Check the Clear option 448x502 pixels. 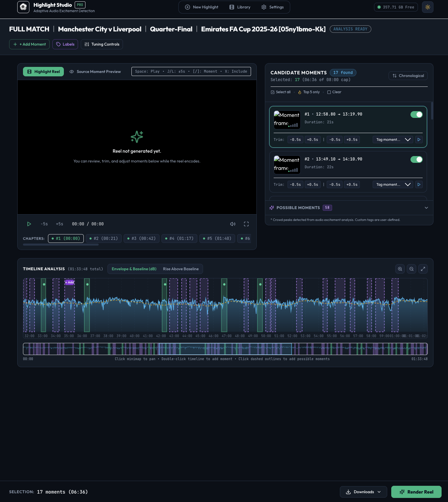[x=334, y=92]
